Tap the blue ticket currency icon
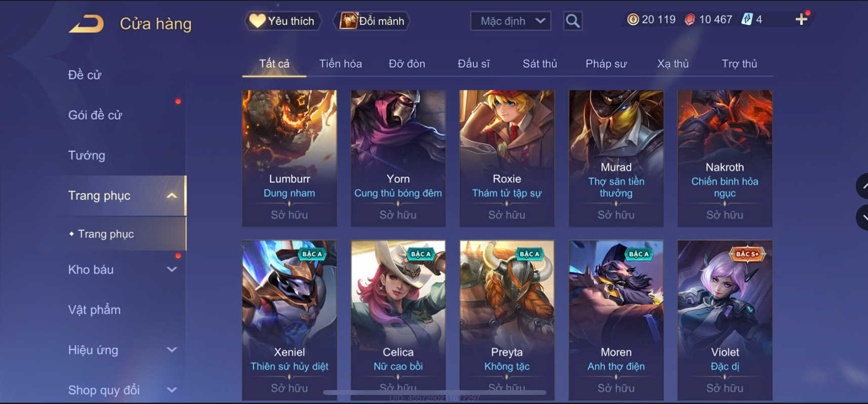The height and width of the screenshot is (404, 868). pyautogui.click(x=747, y=19)
